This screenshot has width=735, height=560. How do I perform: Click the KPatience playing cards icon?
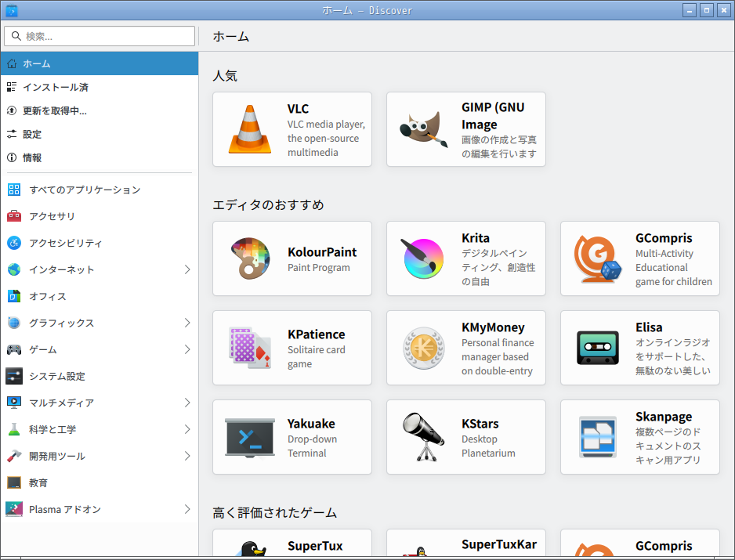click(x=250, y=347)
